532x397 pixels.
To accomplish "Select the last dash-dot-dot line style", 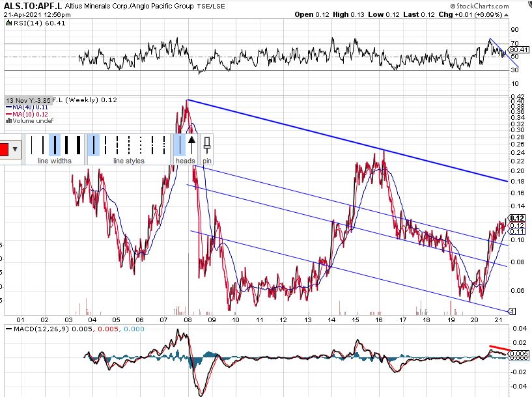I will (164, 145).
